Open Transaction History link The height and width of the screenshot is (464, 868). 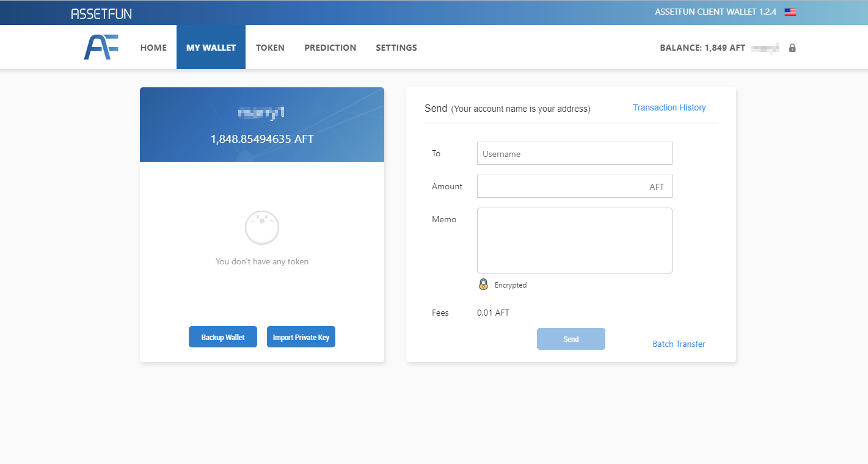[669, 107]
